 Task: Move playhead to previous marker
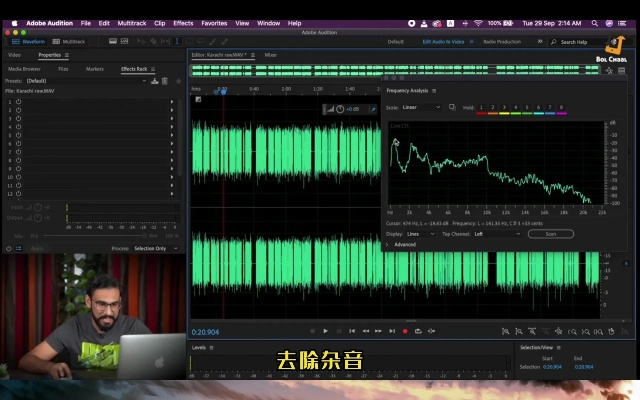352,331
